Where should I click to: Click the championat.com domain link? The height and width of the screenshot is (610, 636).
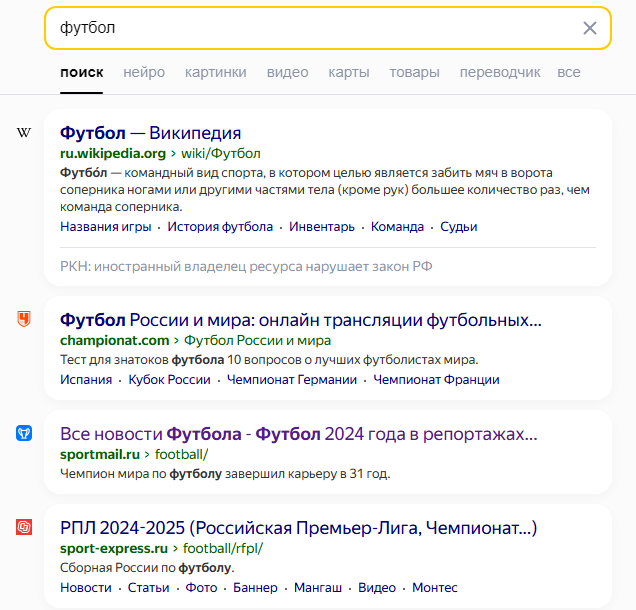tap(114, 340)
